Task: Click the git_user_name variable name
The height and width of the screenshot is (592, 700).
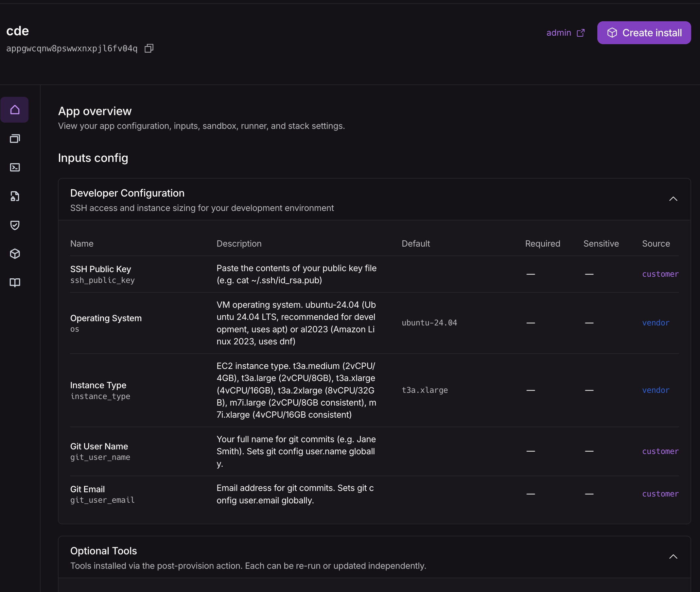Action: 100,458
